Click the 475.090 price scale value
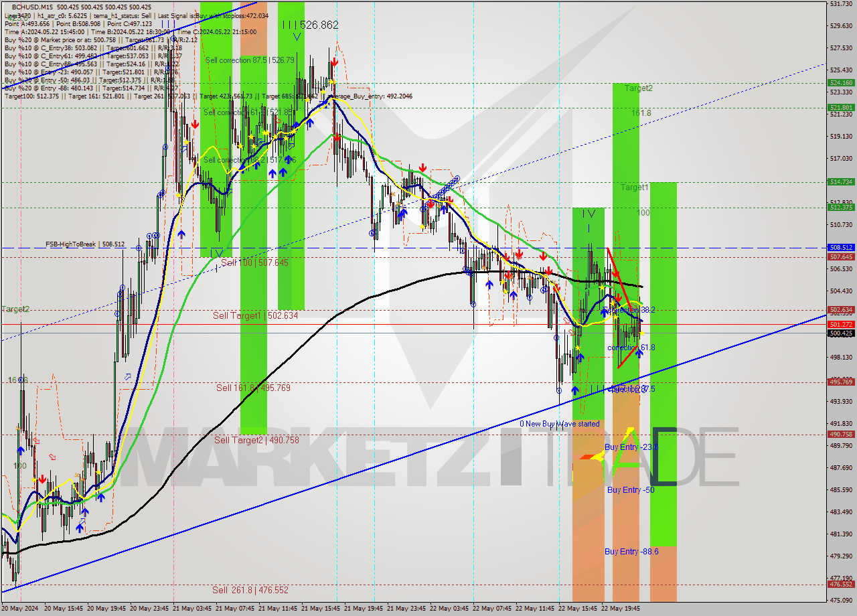This screenshot has height=616, width=857. [841, 600]
